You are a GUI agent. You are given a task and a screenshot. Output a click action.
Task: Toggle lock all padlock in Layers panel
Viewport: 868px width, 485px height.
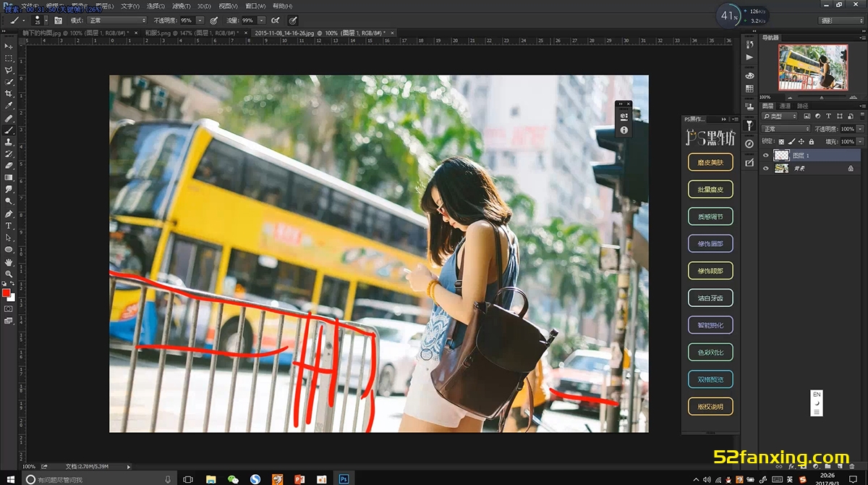pos(812,141)
